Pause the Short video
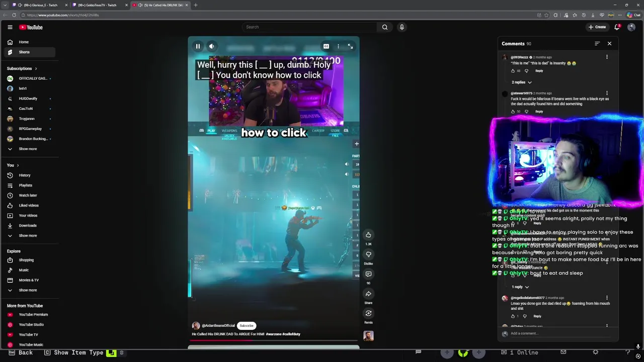This screenshot has height=362, width=644. (198, 46)
